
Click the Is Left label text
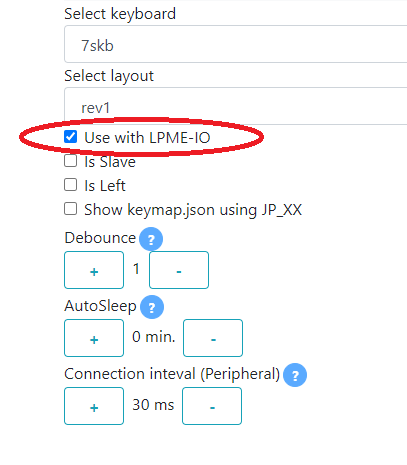pyautogui.click(x=105, y=186)
